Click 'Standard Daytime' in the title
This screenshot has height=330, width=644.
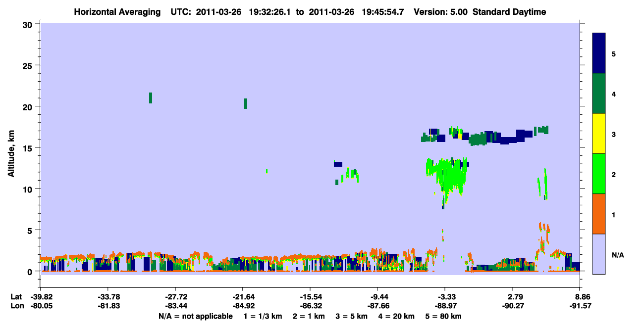tap(510, 12)
